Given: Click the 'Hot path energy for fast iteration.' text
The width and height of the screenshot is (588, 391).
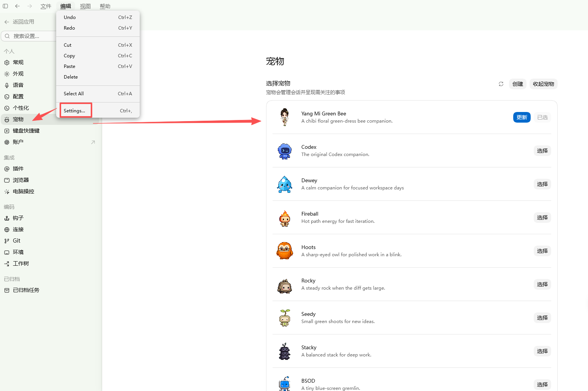Looking at the screenshot, I should pyautogui.click(x=338, y=221).
